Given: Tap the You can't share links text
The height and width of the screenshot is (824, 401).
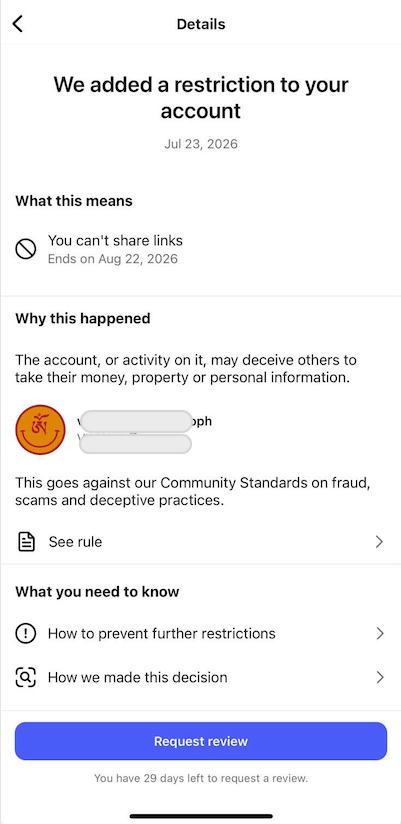Looking at the screenshot, I should (x=115, y=241).
